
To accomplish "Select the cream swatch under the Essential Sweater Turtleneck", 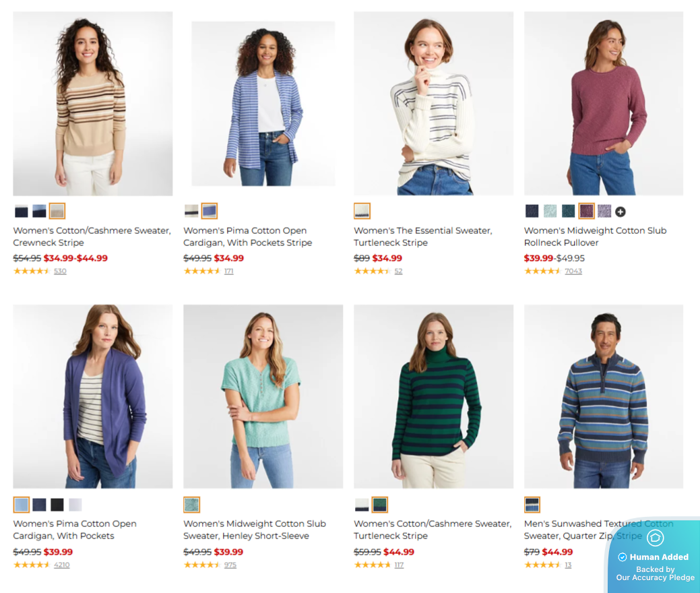I will click(x=362, y=211).
